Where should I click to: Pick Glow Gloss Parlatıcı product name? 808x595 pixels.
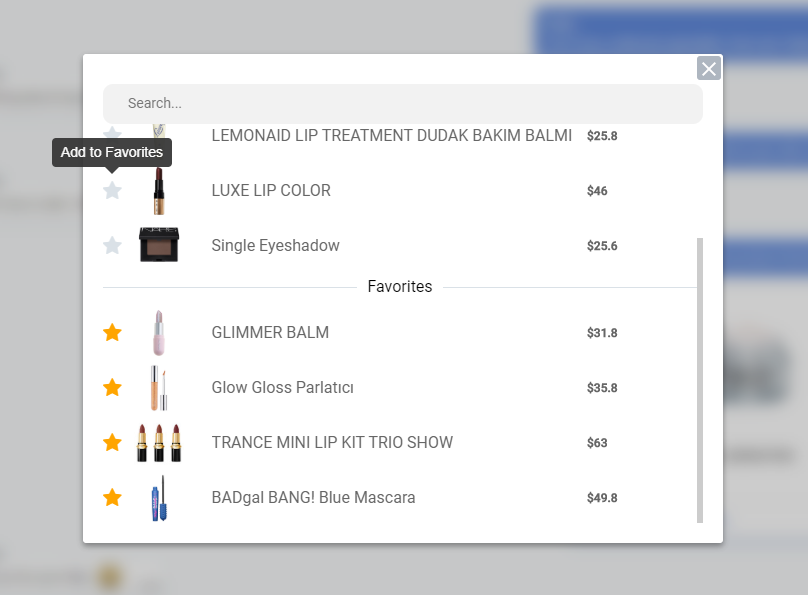pos(282,387)
